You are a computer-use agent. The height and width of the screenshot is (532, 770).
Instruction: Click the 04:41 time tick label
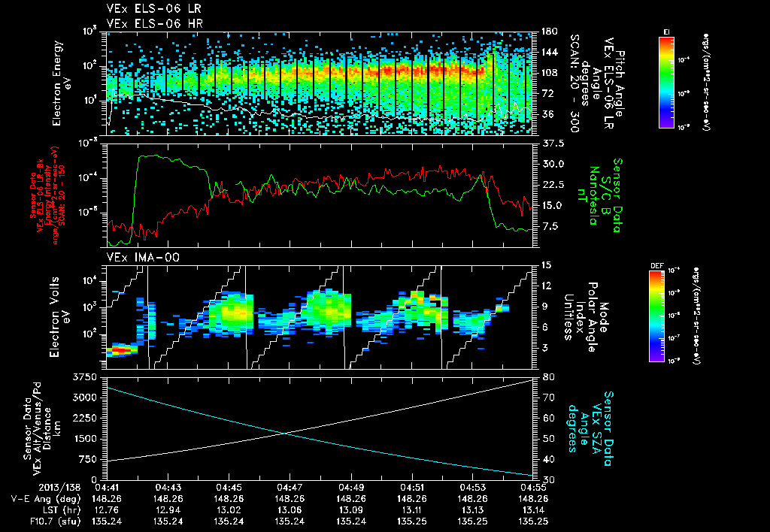(x=107, y=488)
